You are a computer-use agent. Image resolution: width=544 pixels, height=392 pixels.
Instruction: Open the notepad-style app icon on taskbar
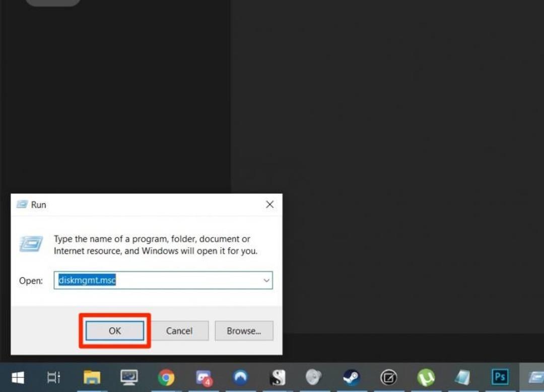point(463,377)
